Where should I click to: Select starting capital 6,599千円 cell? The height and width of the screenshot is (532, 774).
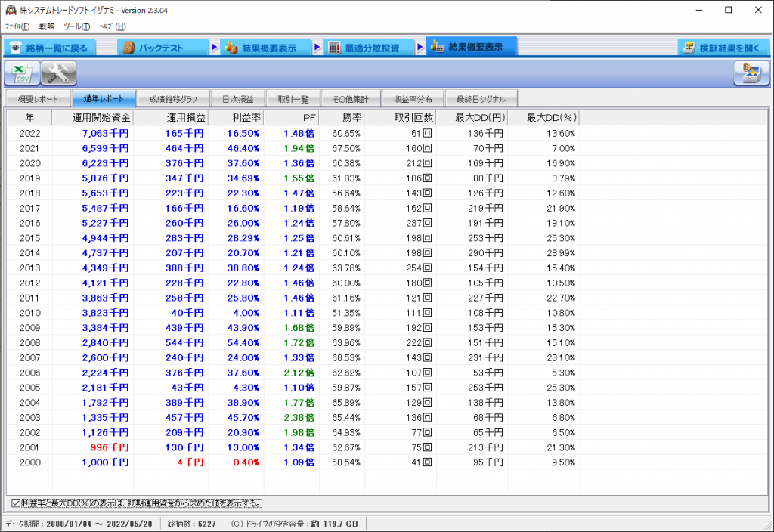pyautogui.click(x=93, y=148)
